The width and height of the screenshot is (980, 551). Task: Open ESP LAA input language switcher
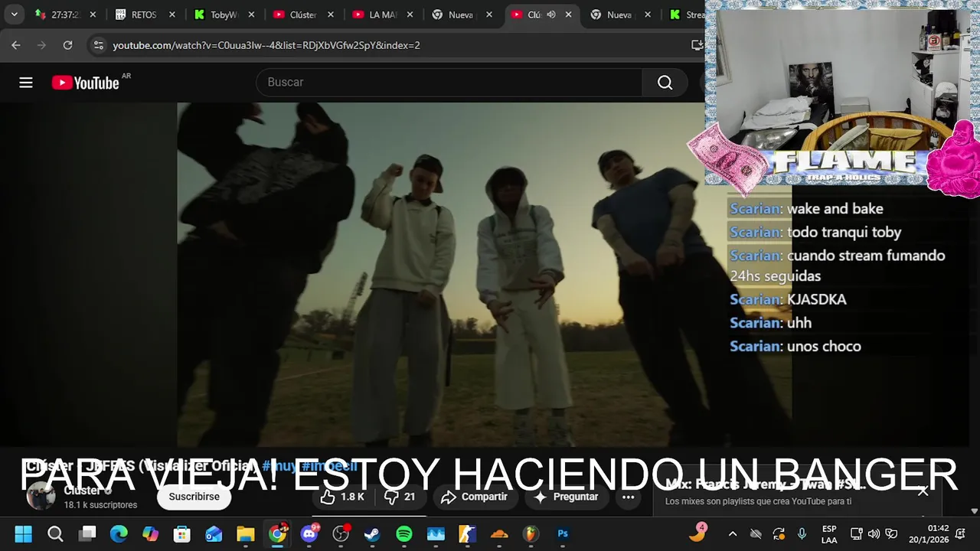[x=829, y=534]
